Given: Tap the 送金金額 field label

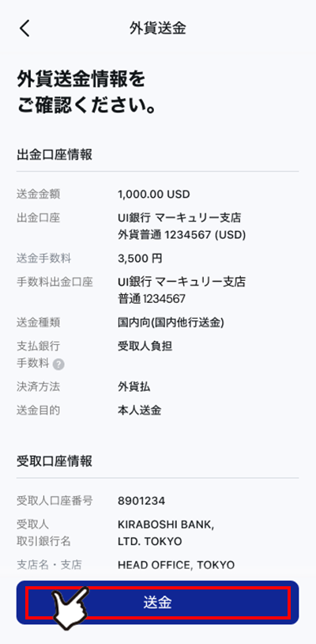Looking at the screenshot, I should click(x=38, y=195).
